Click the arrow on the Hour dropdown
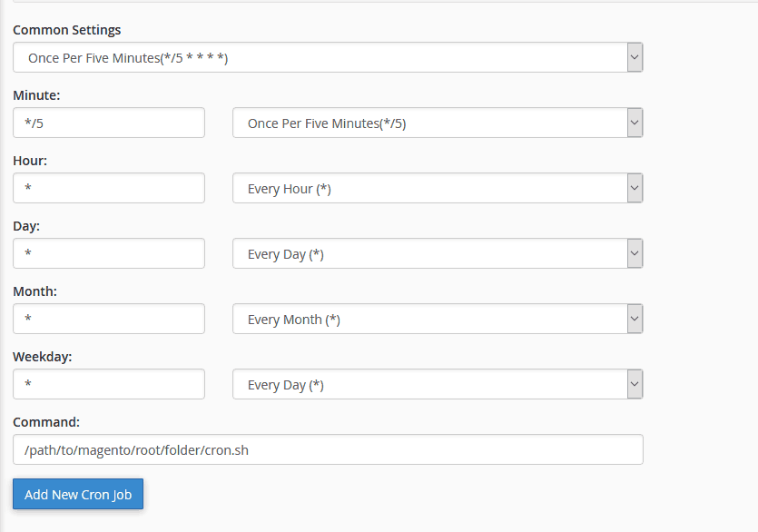 point(635,188)
